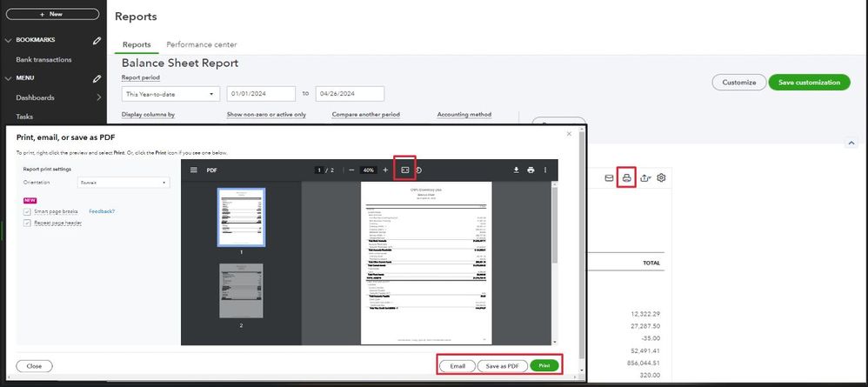Click the Close button in the dialog
The height and width of the screenshot is (387, 868).
pos(34,366)
